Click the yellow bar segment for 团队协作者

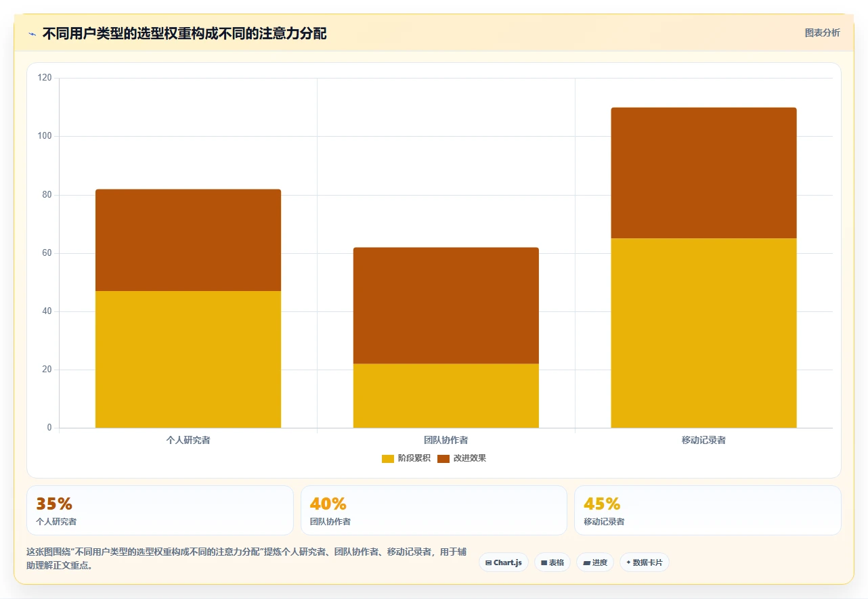pos(446,396)
